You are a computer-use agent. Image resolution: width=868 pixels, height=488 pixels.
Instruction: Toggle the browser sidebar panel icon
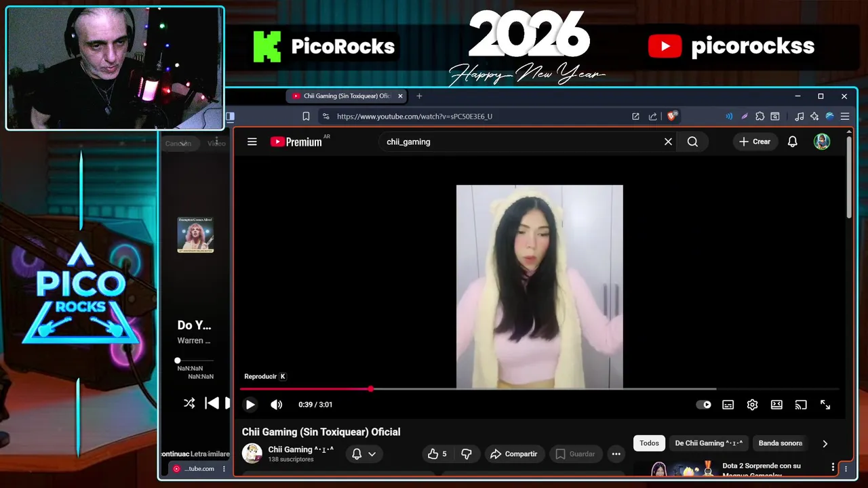pyautogui.click(x=230, y=117)
